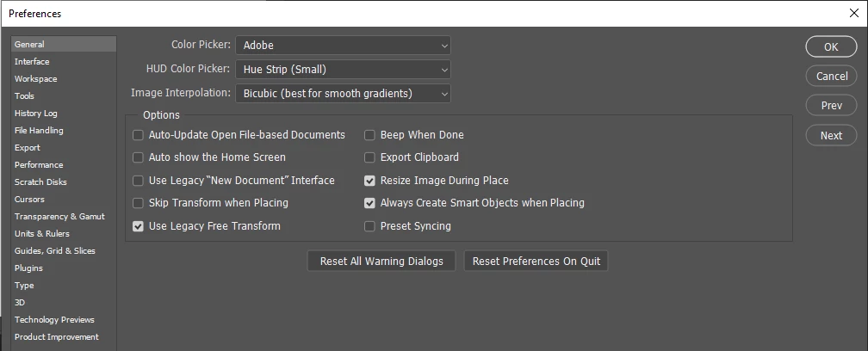Go to Next preferences page
868x351 pixels.
831,135
